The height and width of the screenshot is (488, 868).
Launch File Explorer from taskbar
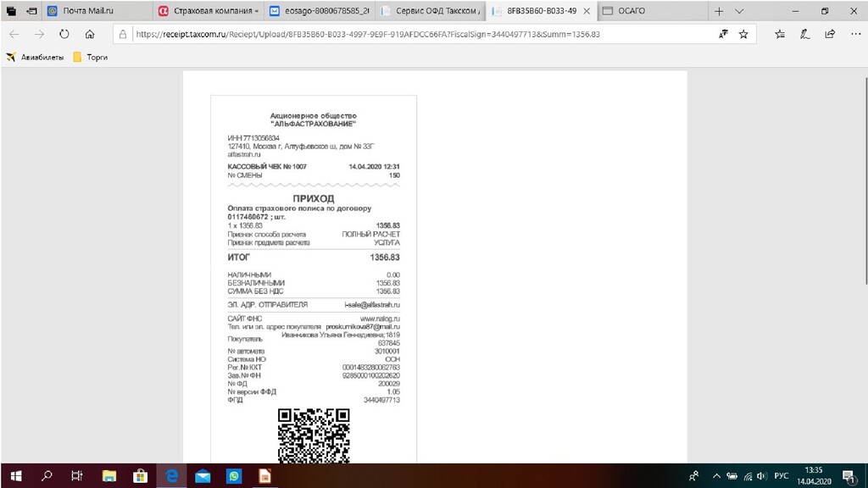[x=109, y=476]
